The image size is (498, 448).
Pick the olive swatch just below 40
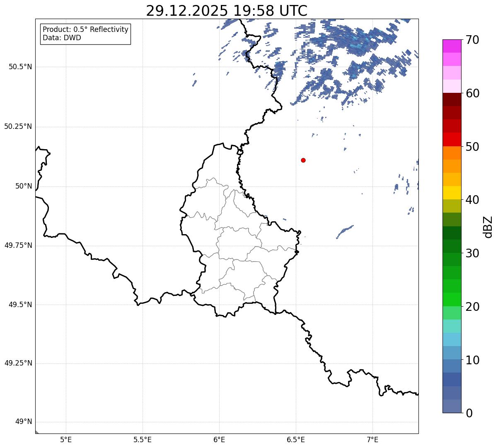452,206
